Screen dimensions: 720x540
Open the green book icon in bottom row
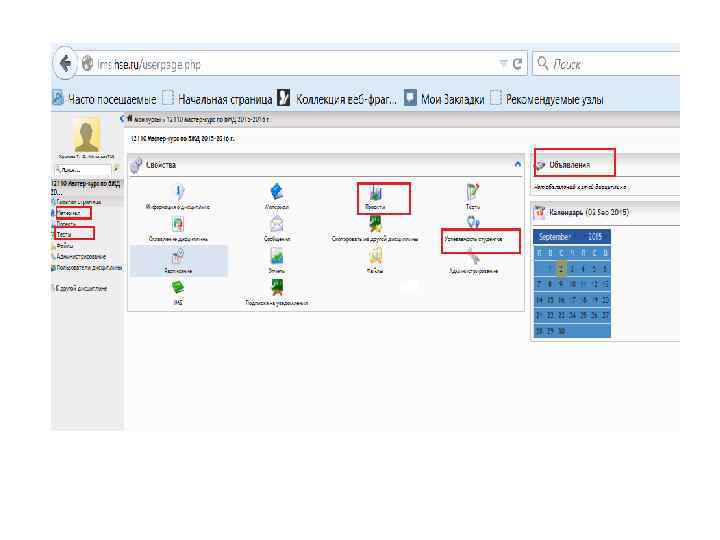(178, 288)
